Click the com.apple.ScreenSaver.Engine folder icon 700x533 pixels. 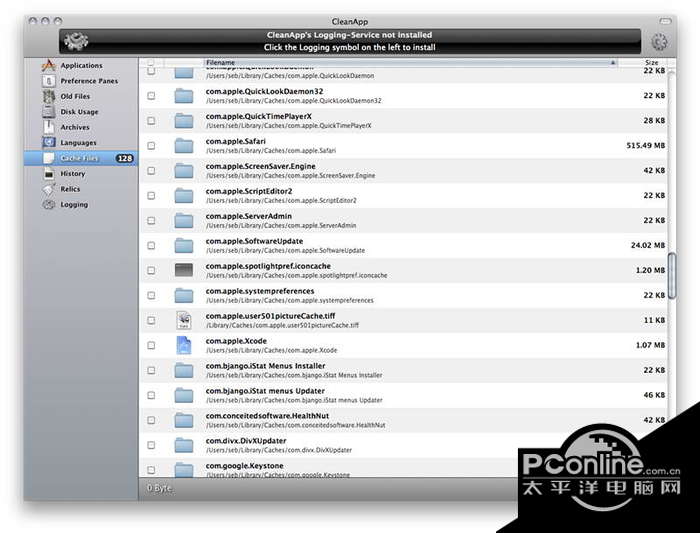tap(183, 171)
